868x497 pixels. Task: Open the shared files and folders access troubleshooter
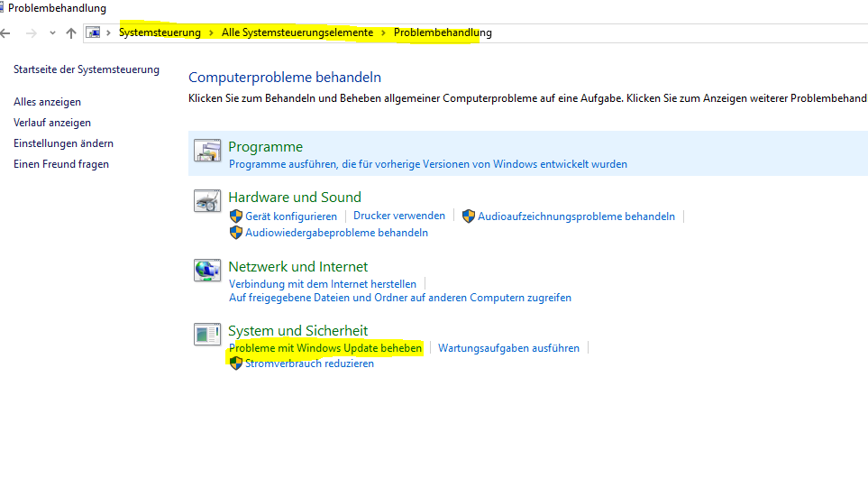coord(400,298)
